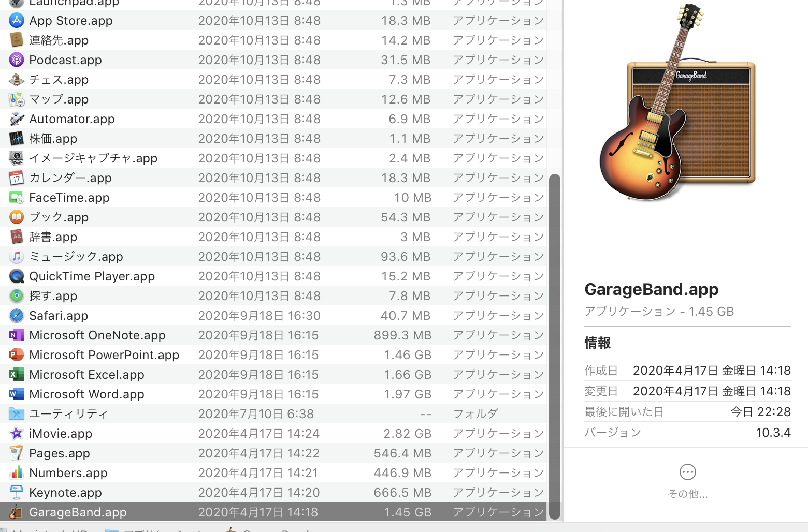
Task: Click the Keynote podium icon
Action: tap(17, 492)
